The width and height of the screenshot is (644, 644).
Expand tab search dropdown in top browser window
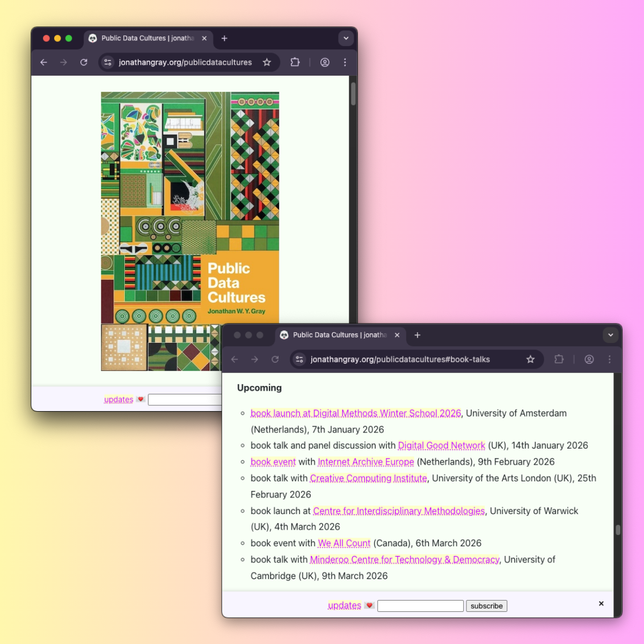346,38
